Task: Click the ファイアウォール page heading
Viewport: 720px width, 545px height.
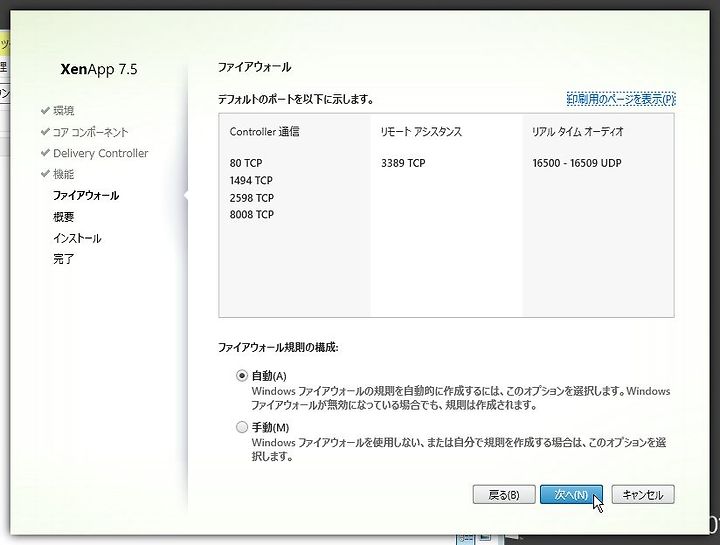Action: (254, 67)
